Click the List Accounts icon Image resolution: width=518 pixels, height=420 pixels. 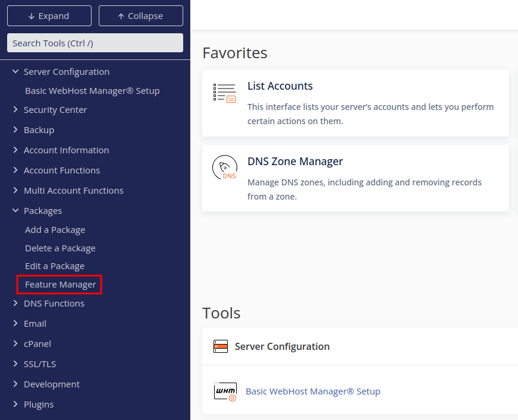point(224,93)
